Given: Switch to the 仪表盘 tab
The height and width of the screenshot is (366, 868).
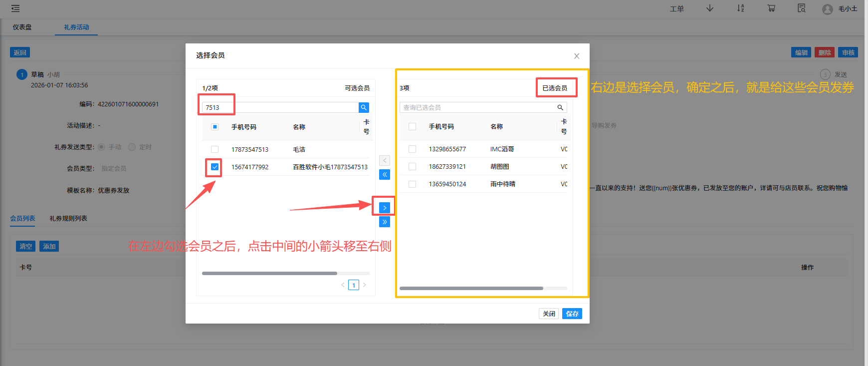Looking at the screenshot, I should tap(22, 27).
